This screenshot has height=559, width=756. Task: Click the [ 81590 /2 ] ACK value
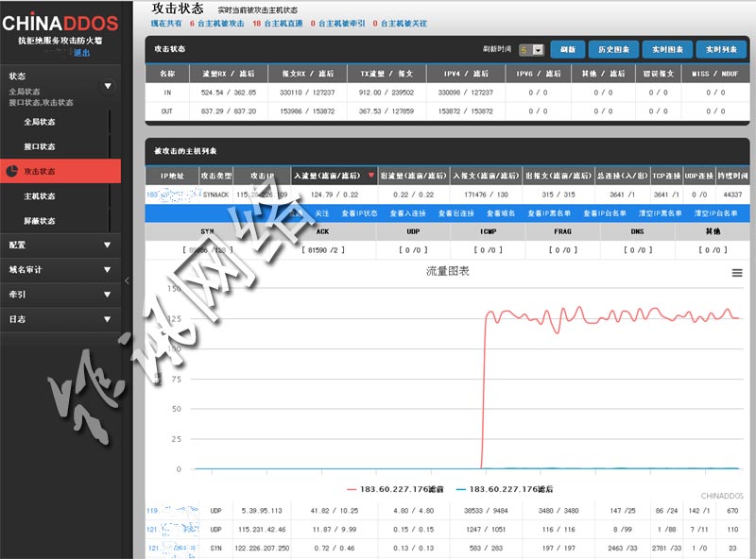point(323,249)
